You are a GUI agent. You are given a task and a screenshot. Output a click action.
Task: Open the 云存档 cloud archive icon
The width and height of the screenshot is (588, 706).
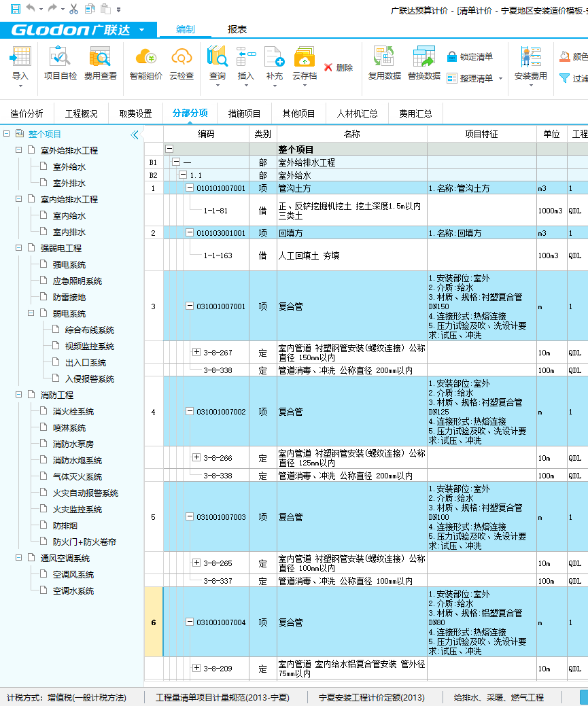(304, 58)
